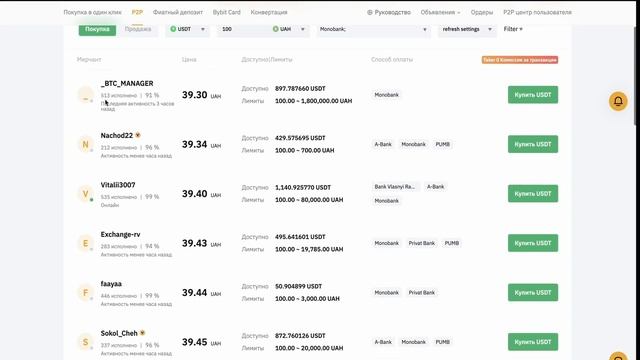
Task: Click 897.787660 USDT available amount
Action: (300, 89)
